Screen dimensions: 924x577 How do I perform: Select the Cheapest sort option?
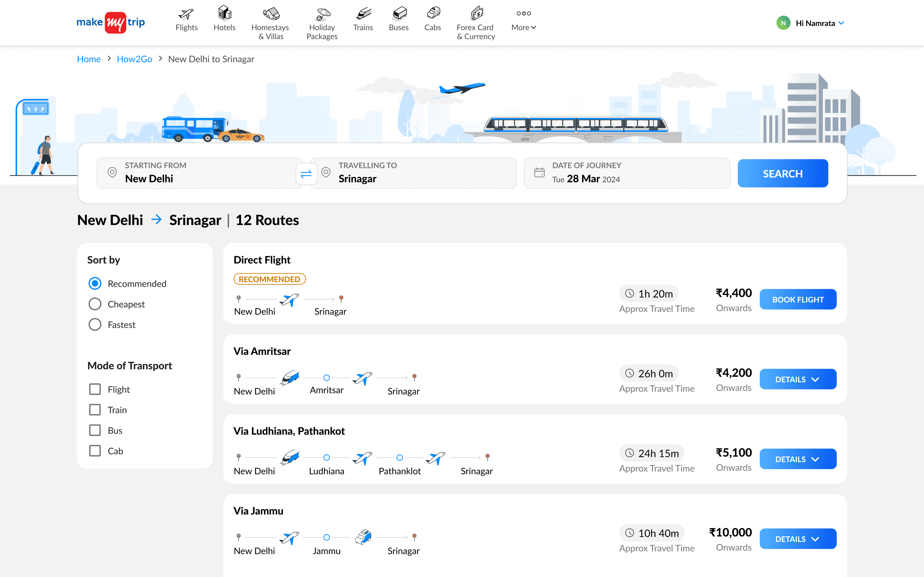[95, 304]
